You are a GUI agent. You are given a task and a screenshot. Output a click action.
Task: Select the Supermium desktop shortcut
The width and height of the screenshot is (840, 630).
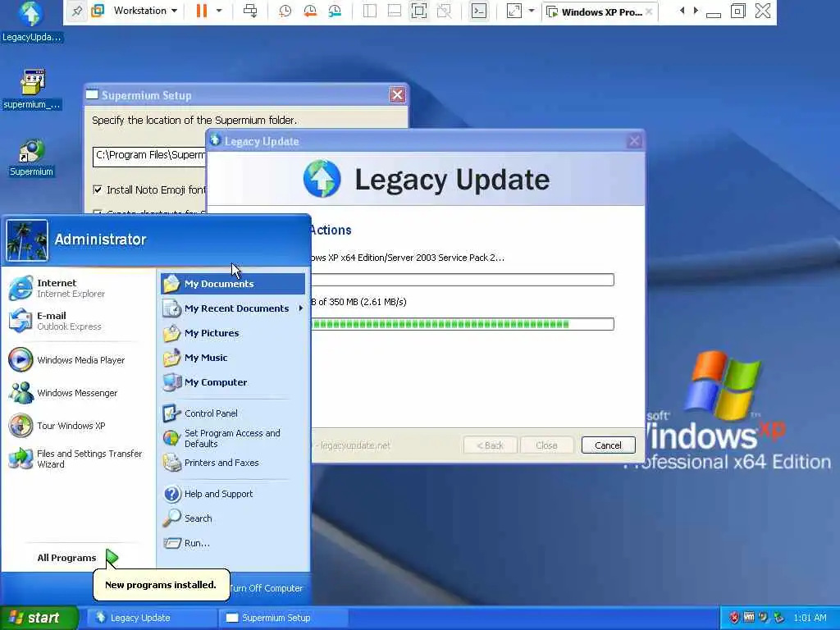coord(32,157)
